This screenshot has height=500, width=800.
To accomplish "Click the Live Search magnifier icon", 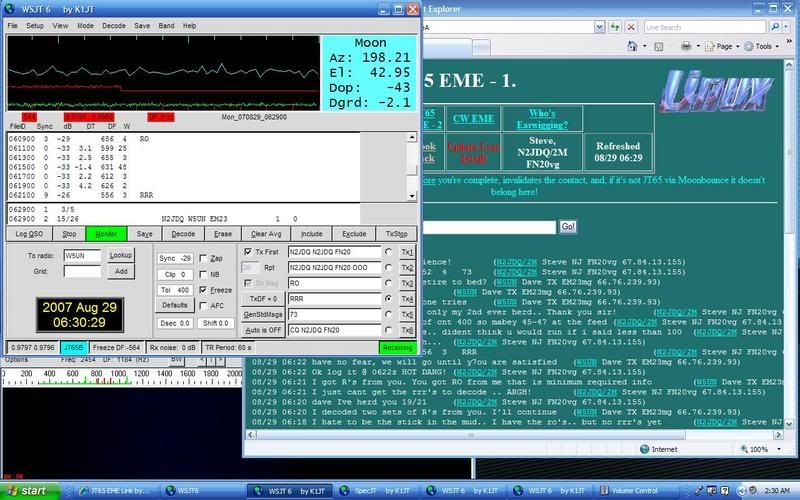I will tap(774, 27).
